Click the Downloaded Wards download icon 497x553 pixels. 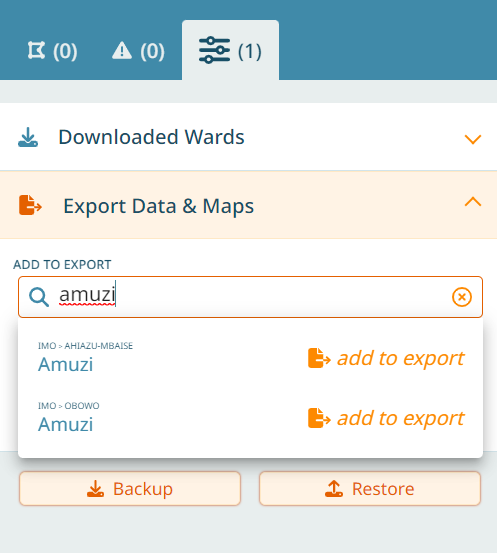tap(28, 137)
